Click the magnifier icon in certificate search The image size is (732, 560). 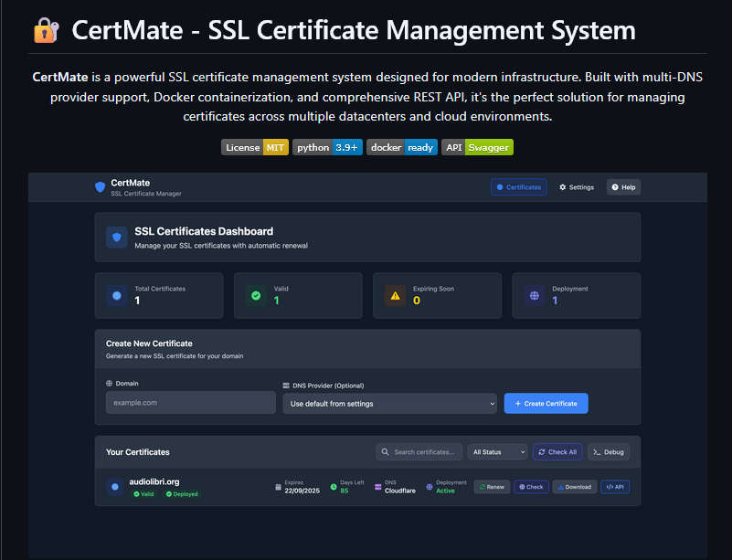(x=385, y=451)
